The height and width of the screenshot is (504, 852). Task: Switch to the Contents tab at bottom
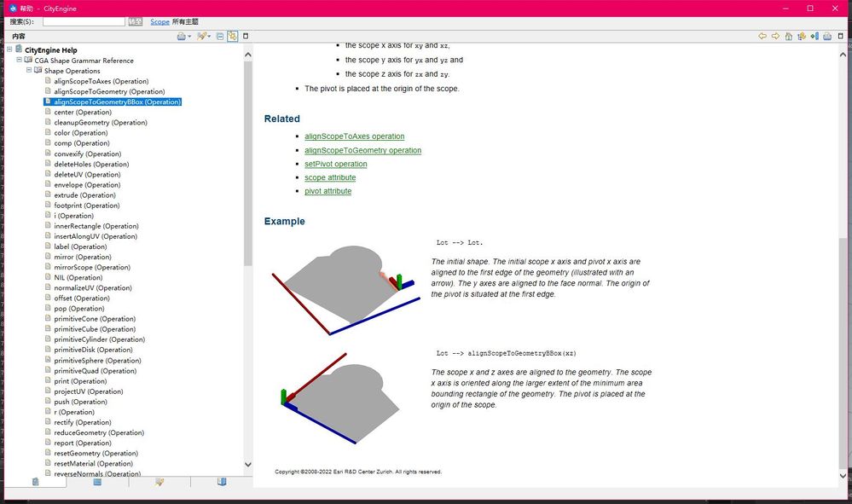pyautogui.click(x=35, y=482)
